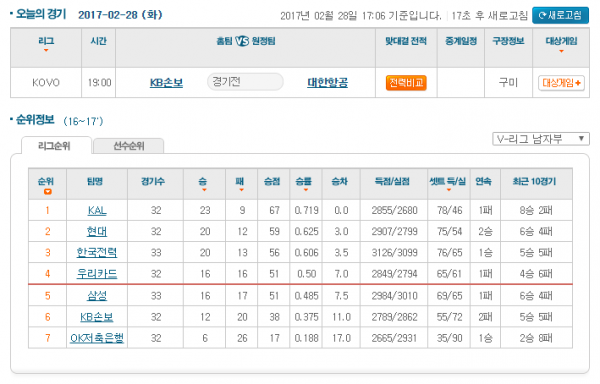Click the 경기전 match status field
Screen dimensions: 600x384
point(245,82)
